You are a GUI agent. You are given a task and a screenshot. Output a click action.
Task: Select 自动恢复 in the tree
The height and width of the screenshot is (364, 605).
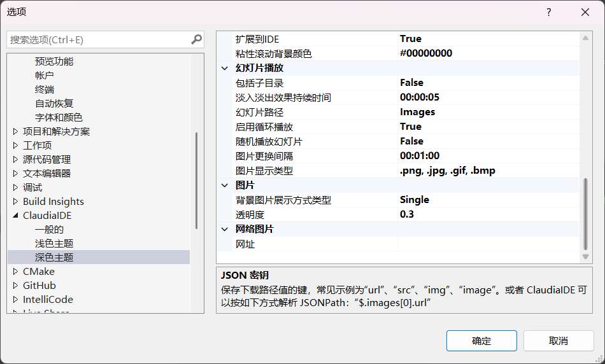(x=54, y=103)
